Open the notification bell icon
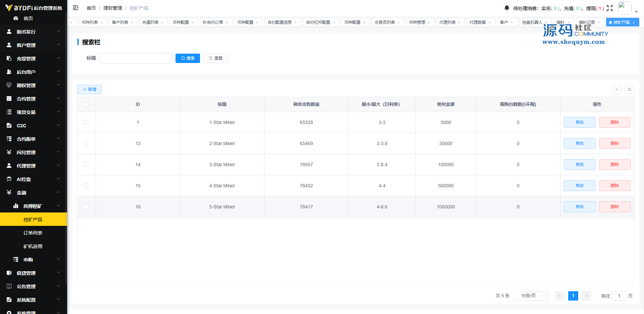Viewport: 644px width, 314px height. pos(507,8)
